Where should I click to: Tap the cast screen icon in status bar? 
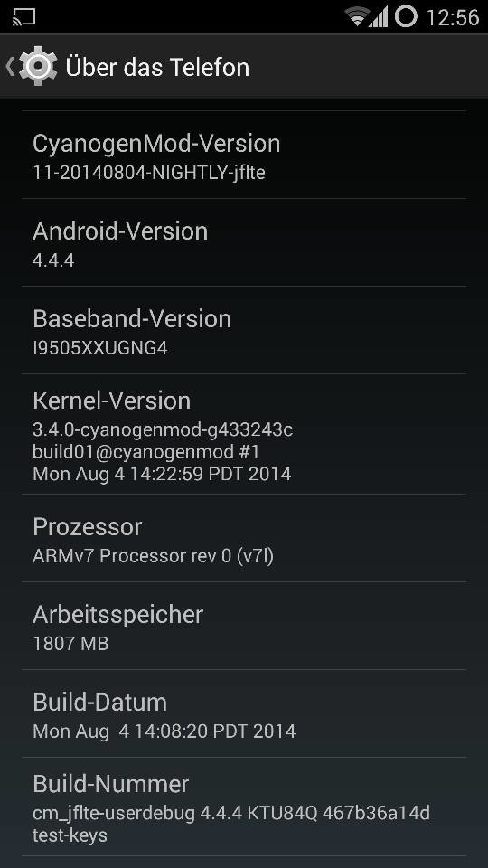pos(23,16)
